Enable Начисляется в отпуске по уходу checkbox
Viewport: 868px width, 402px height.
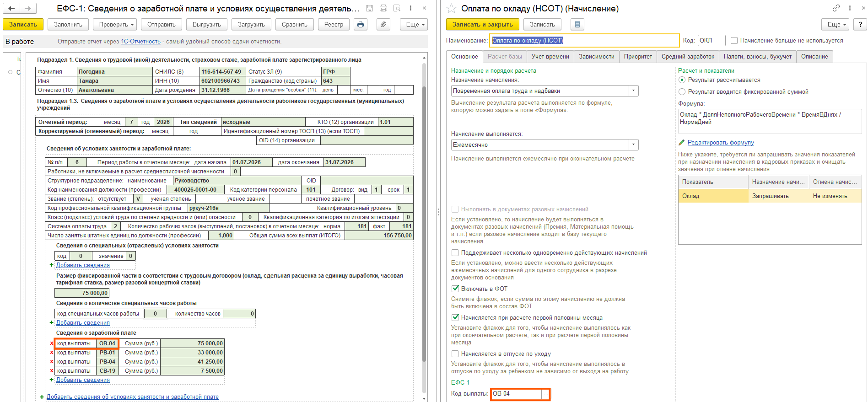click(x=455, y=354)
